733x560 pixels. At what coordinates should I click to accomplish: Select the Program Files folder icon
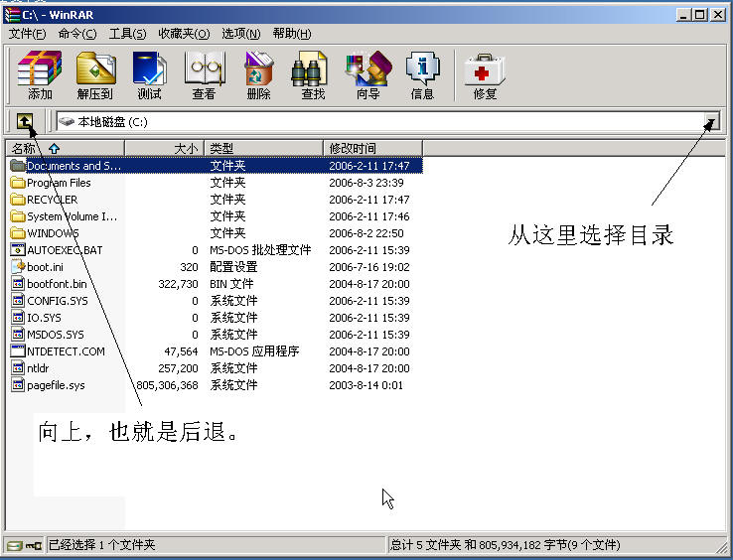[x=18, y=183]
